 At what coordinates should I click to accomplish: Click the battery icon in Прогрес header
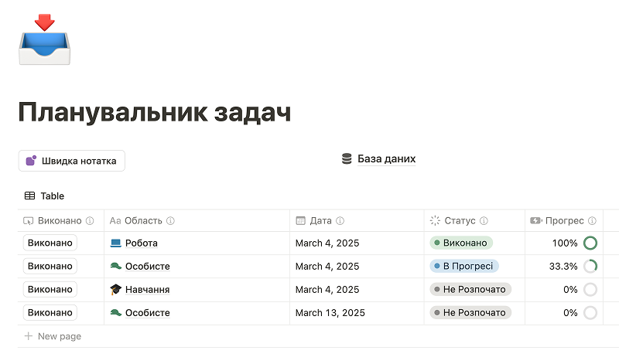535,220
